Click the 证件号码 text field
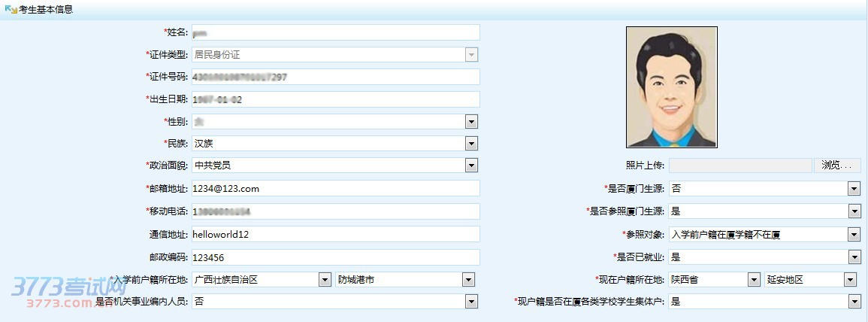868x322 pixels. point(335,77)
